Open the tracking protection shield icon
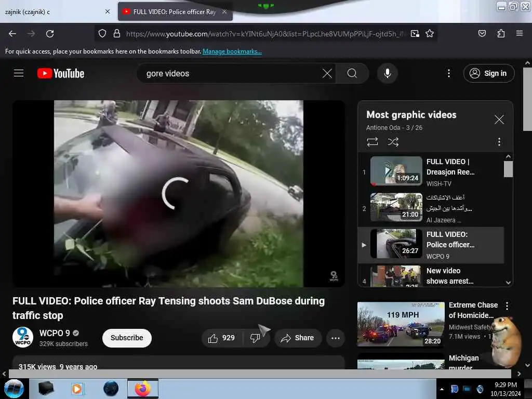Viewport: 532px width, 399px height. click(x=102, y=34)
